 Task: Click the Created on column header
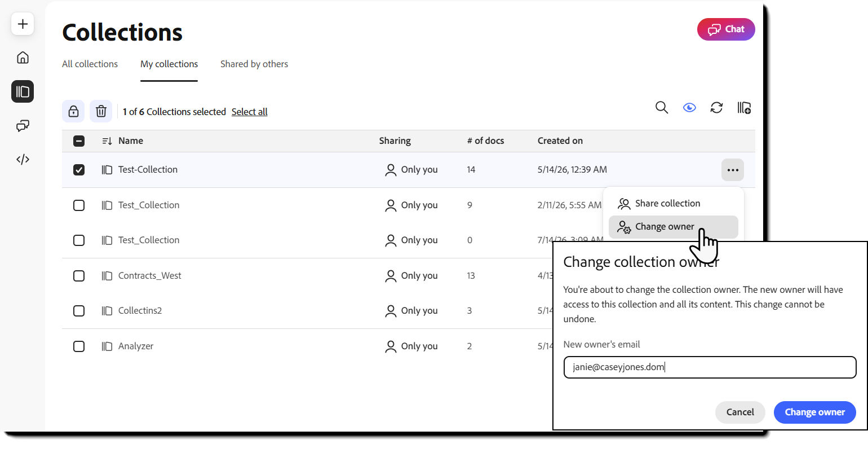tap(560, 141)
